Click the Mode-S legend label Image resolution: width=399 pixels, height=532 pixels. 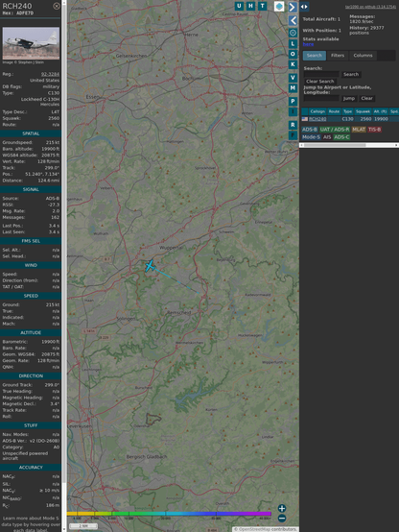(x=311, y=137)
